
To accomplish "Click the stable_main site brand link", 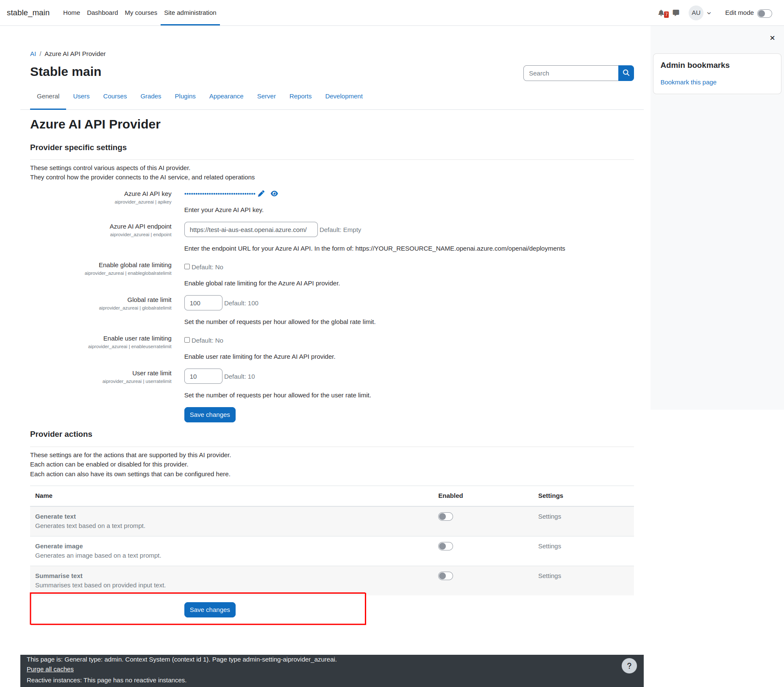I will coord(28,13).
